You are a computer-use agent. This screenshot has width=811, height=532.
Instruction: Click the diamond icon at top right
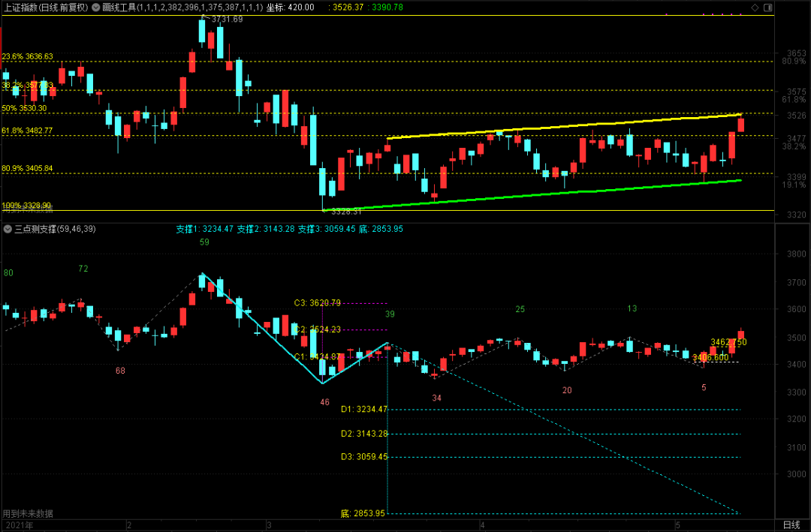[x=755, y=8]
